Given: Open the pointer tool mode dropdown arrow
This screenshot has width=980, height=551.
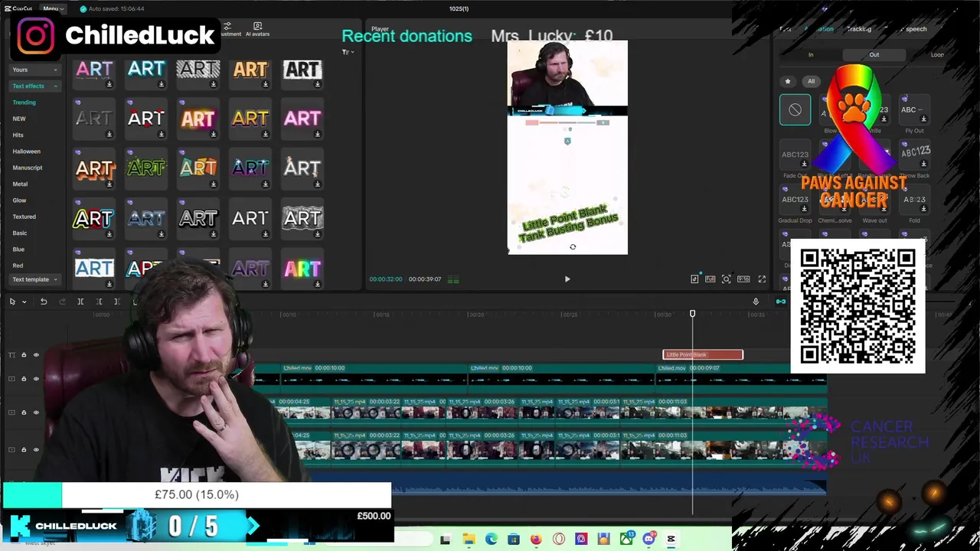Looking at the screenshot, I should [24, 302].
